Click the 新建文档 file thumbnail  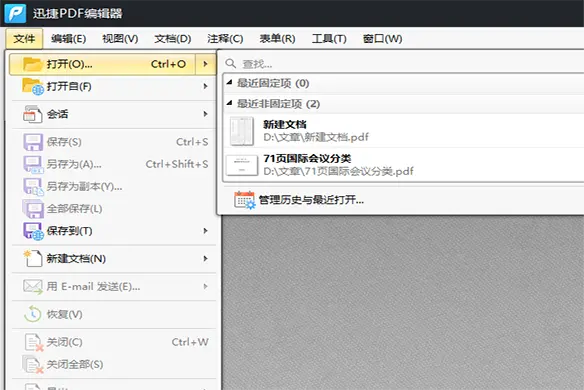pyautogui.click(x=242, y=131)
